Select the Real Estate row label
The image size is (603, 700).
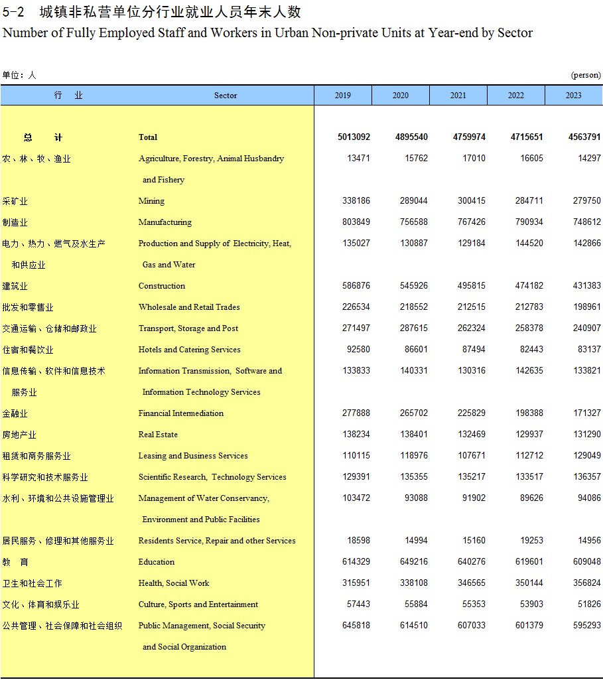click(x=158, y=435)
